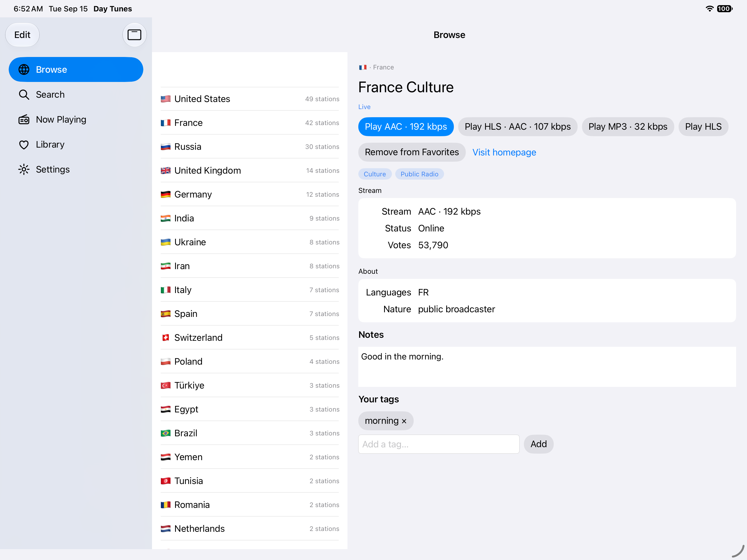Click the battery indicator in status bar

click(725, 9)
